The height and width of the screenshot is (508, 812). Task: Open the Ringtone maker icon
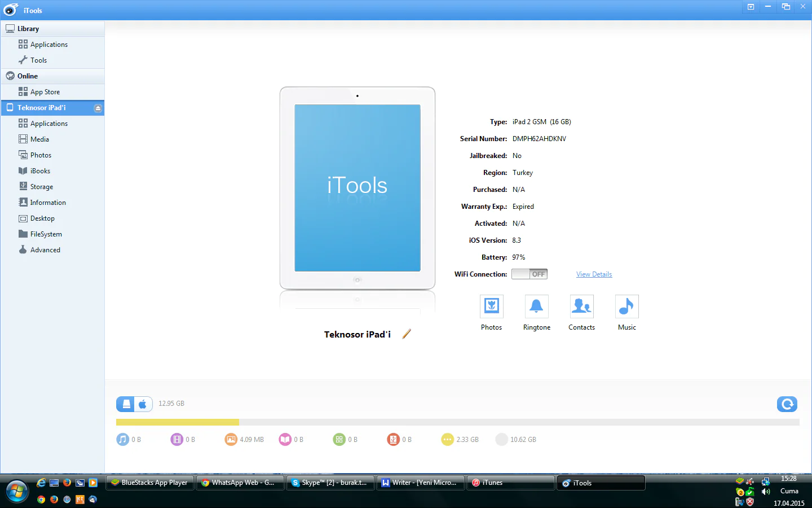(x=536, y=305)
